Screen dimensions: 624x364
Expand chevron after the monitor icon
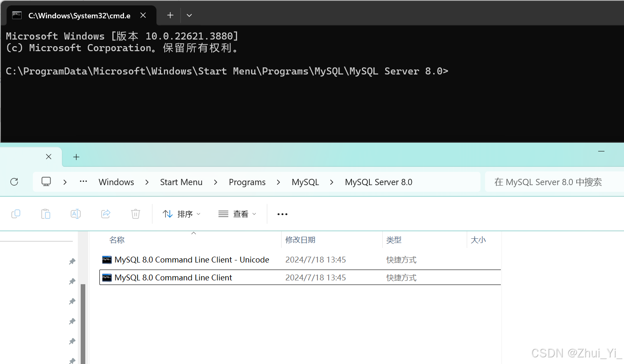click(65, 182)
